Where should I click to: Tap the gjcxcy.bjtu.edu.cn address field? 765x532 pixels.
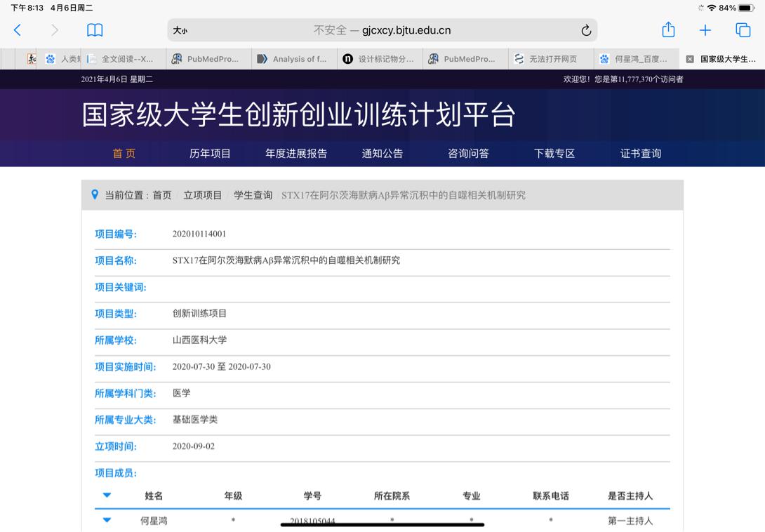pos(382,30)
